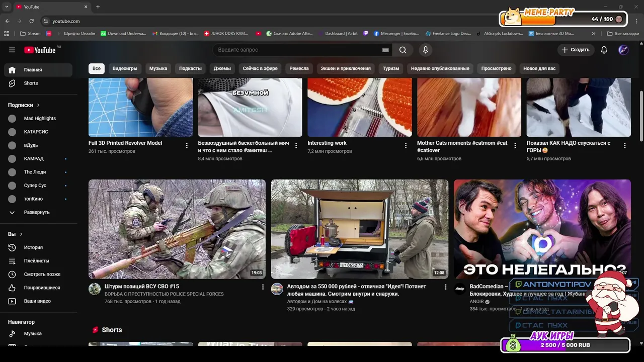Open options for Mother Cats moments short
The height and width of the screenshot is (362, 644).
[515, 145]
